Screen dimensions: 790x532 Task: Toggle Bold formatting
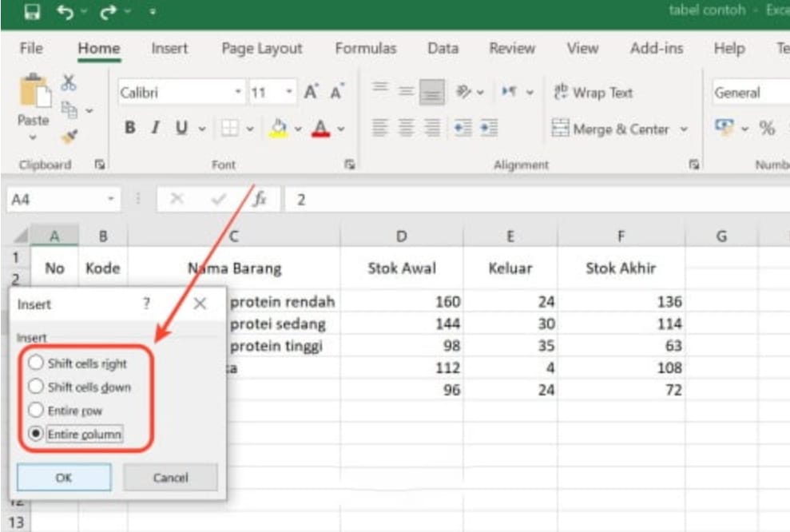[x=129, y=128]
